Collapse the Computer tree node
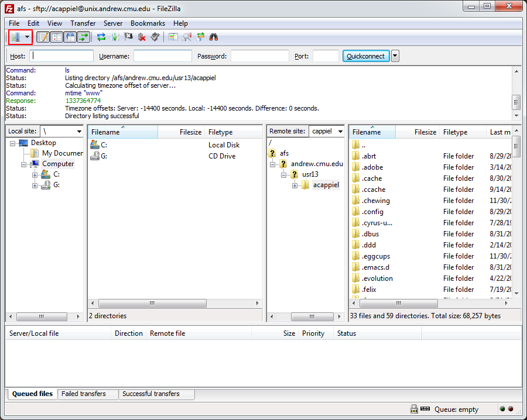527x420 pixels. click(x=23, y=164)
